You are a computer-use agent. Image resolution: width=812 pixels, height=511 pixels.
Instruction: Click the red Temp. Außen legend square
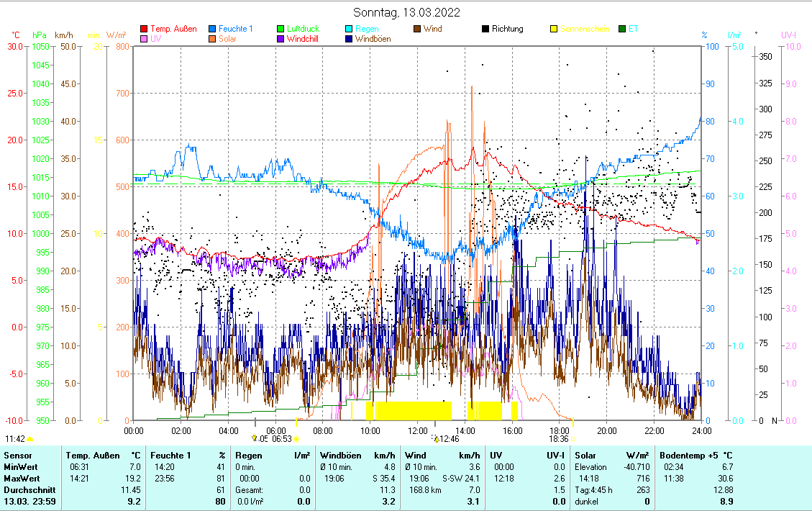click(x=144, y=29)
